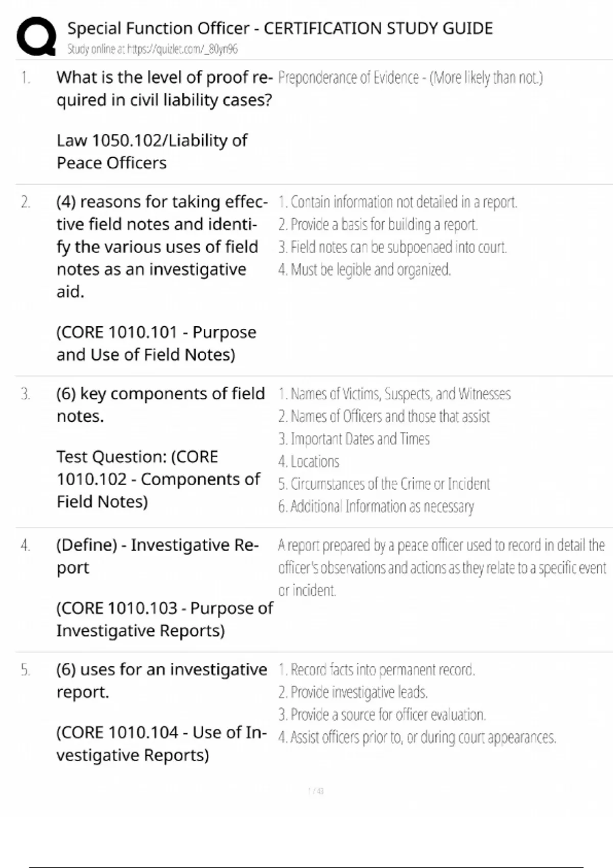
Task: Click the Provide investigative leads answer line
Action: point(353,692)
